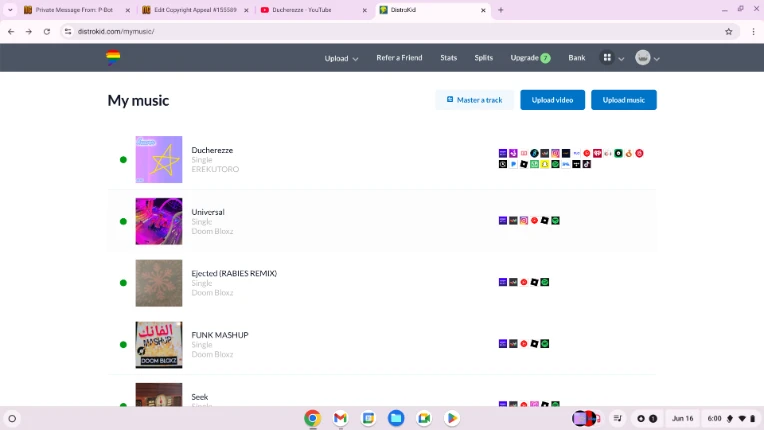Click Roblox icon on Ducherezze row
Image resolution: width=764 pixels, height=430 pixels.
[x=524, y=164]
